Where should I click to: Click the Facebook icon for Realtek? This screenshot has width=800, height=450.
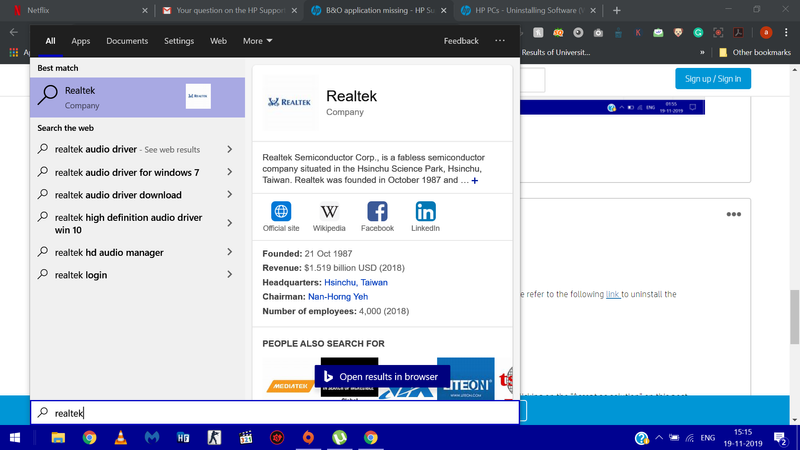pos(377,212)
